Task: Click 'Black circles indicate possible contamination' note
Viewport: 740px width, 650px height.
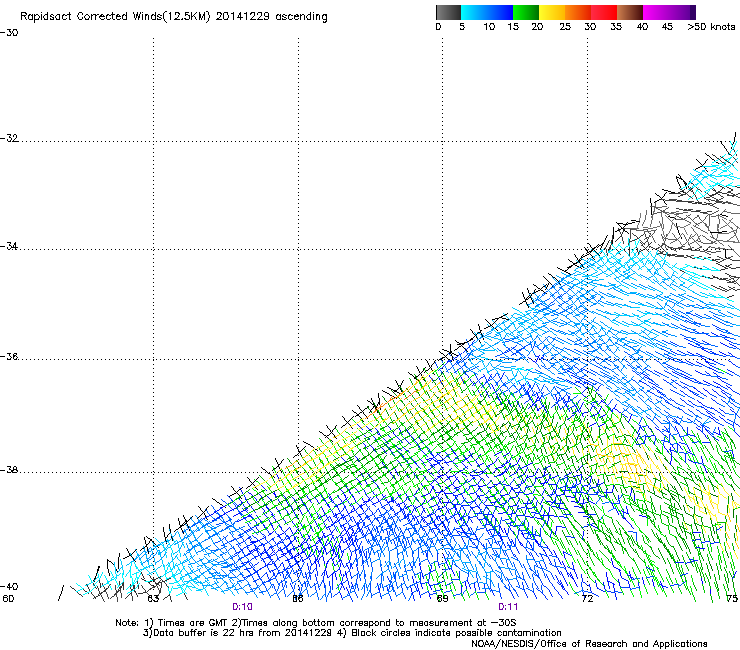Action: [x=449, y=633]
